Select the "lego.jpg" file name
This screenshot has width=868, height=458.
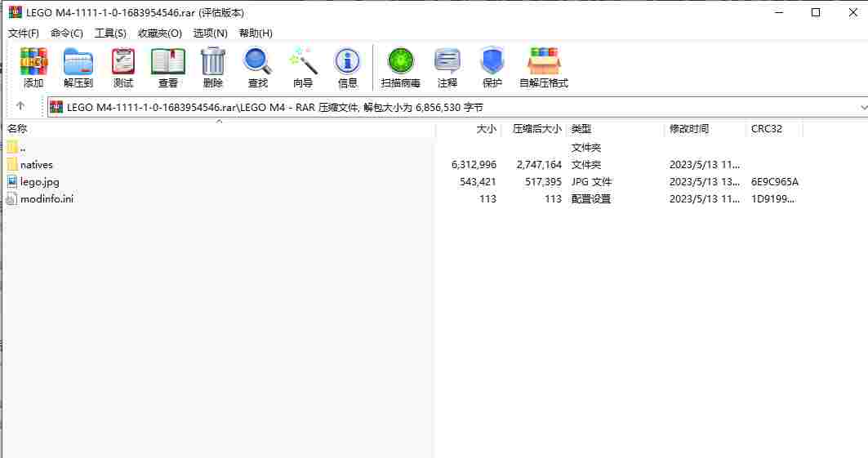click(40, 182)
